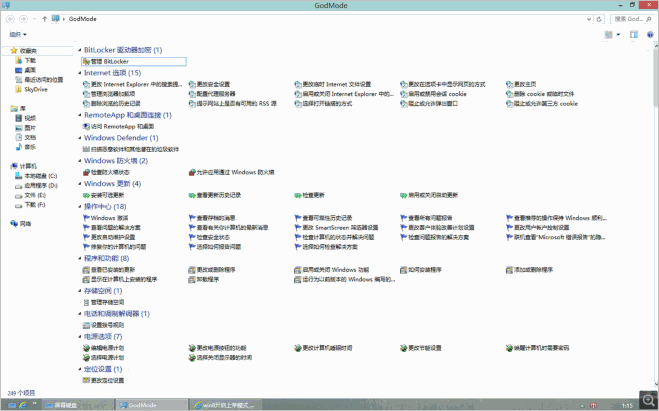This screenshot has width=659, height=411.
Task: Open 查看更新历史记录 item
Action: pos(215,195)
